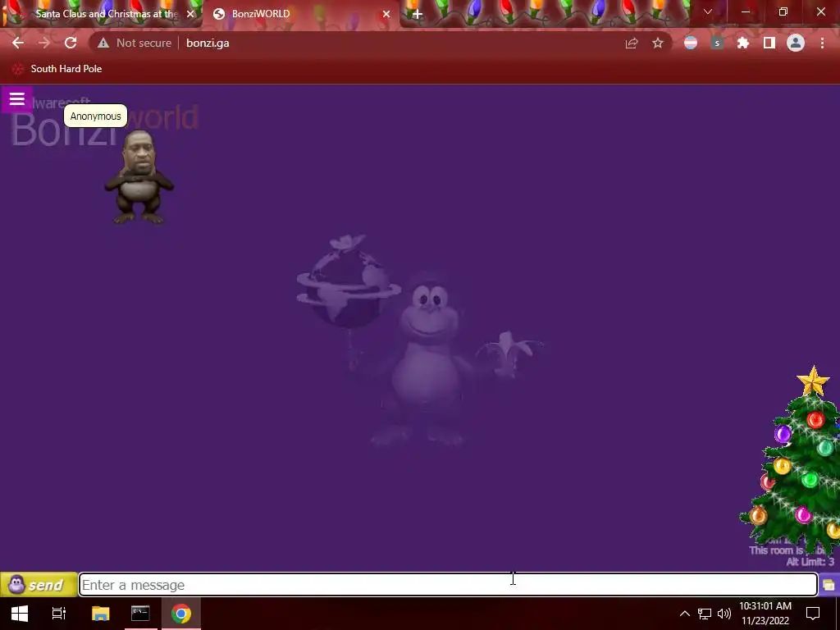Bookmark this tab with the star
Screen dimensions: 840x630
coord(658,43)
